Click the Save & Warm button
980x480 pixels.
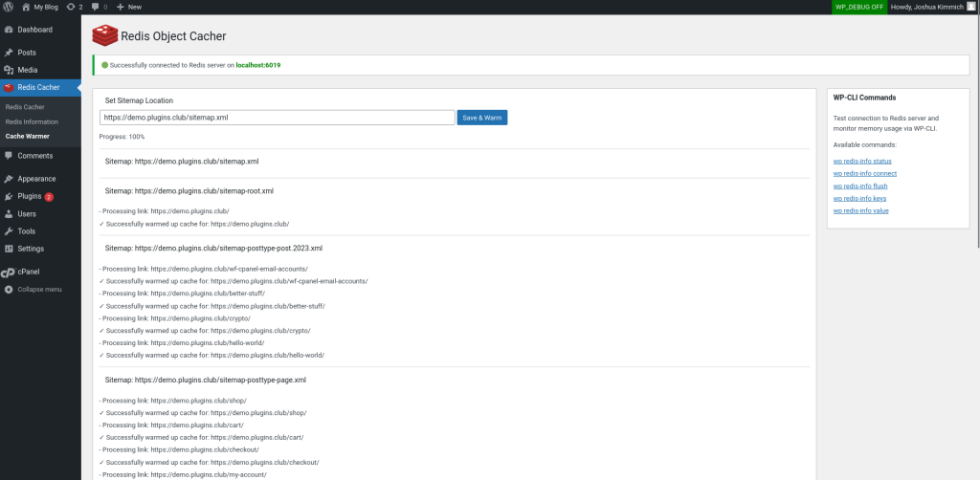pyautogui.click(x=482, y=118)
